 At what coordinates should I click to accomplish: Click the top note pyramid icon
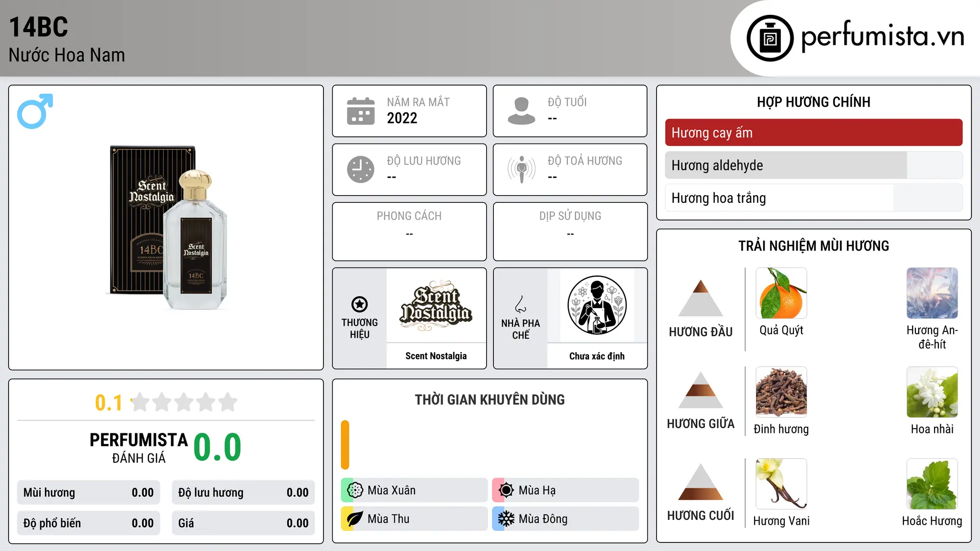701,298
